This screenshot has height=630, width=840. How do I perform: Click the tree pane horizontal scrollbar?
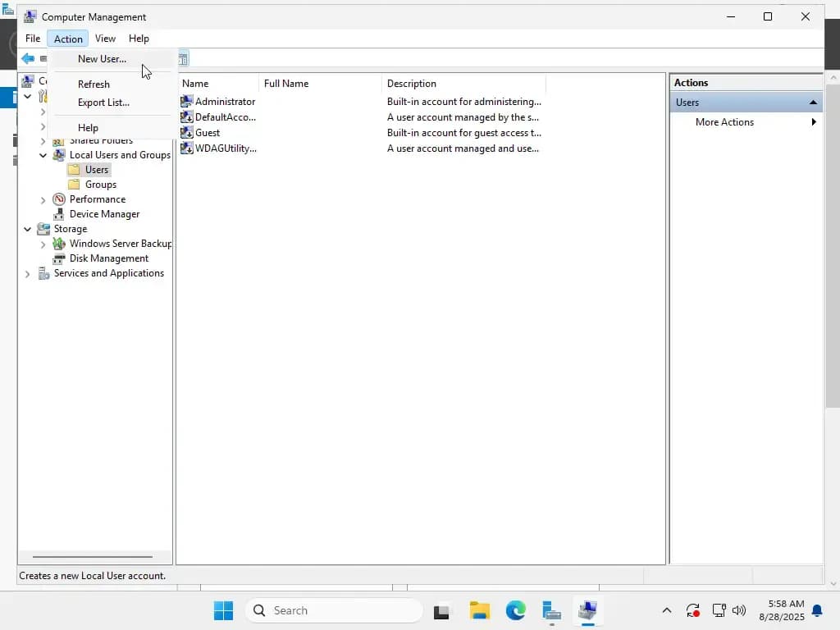[93, 557]
